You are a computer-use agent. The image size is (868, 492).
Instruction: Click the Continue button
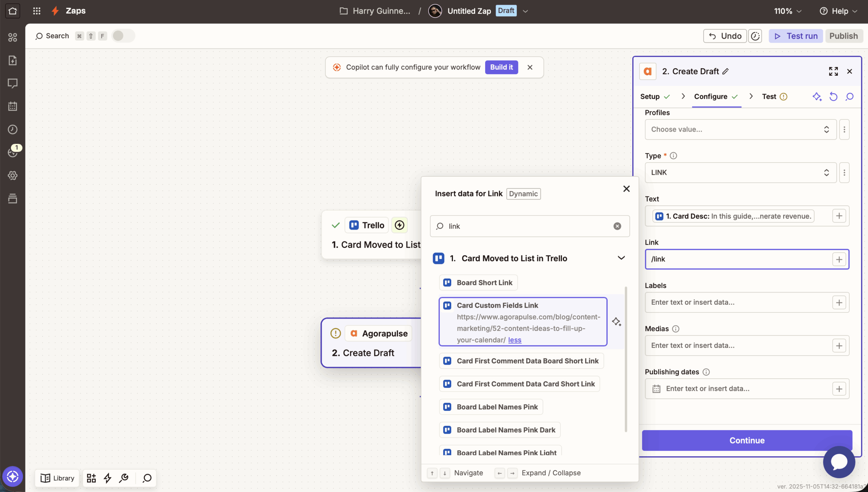coord(747,440)
